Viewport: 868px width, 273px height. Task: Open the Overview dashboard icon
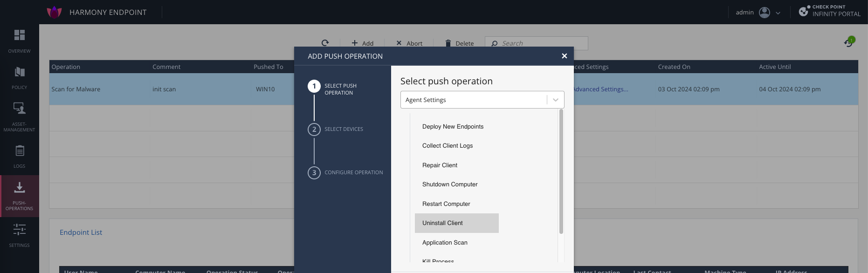[x=19, y=35]
